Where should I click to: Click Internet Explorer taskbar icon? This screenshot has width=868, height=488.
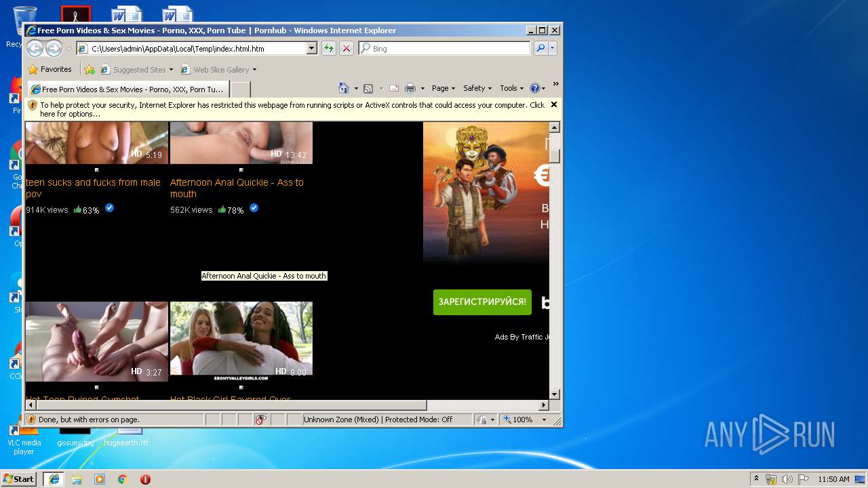[54, 479]
